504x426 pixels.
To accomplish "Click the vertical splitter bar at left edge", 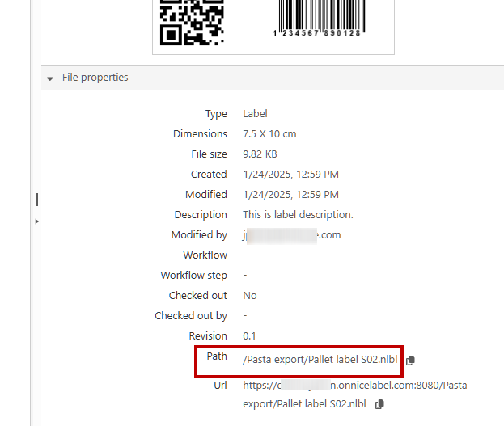I will coord(37,199).
